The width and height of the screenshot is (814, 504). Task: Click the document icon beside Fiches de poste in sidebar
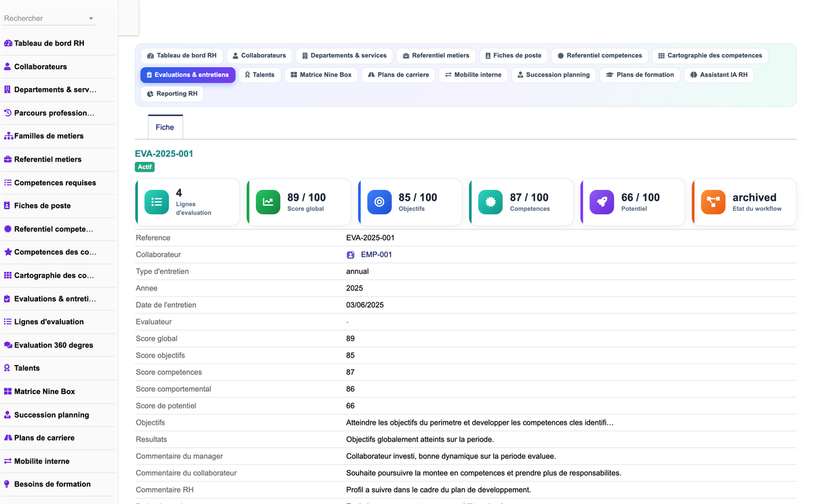point(8,206)
